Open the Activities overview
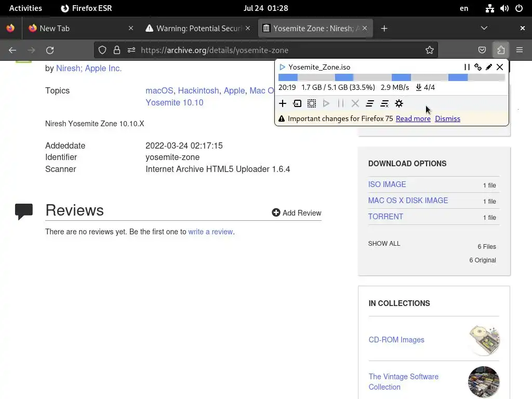532x399 pixels. 25,8
